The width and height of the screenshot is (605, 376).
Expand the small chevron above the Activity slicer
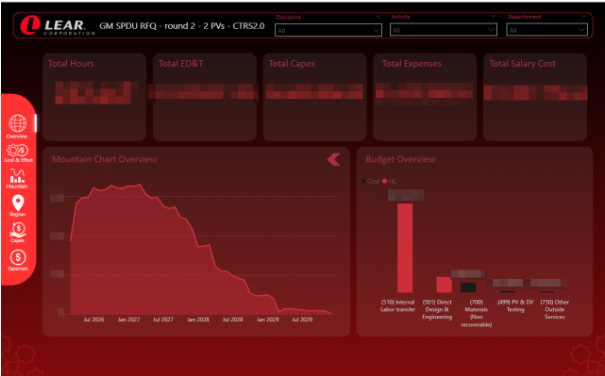(x=493, y=17)
